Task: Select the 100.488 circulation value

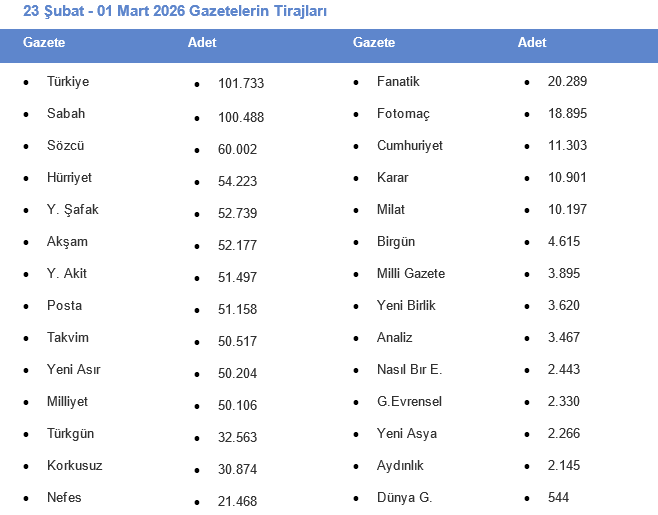Action: 241,118
